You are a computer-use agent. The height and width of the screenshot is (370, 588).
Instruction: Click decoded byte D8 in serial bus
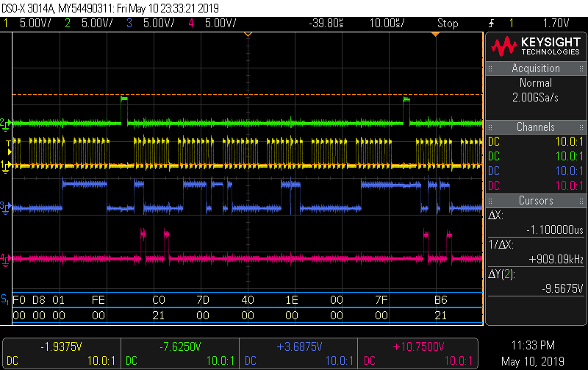click(39, 300)
